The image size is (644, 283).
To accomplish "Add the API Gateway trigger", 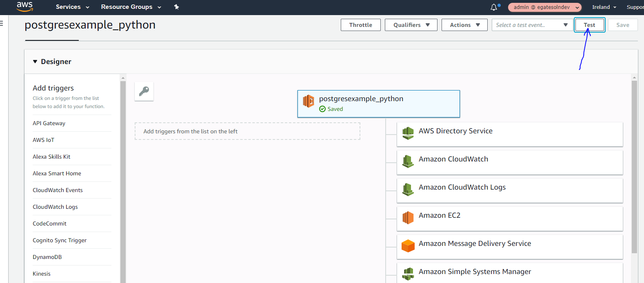I will tap(49, 123).
